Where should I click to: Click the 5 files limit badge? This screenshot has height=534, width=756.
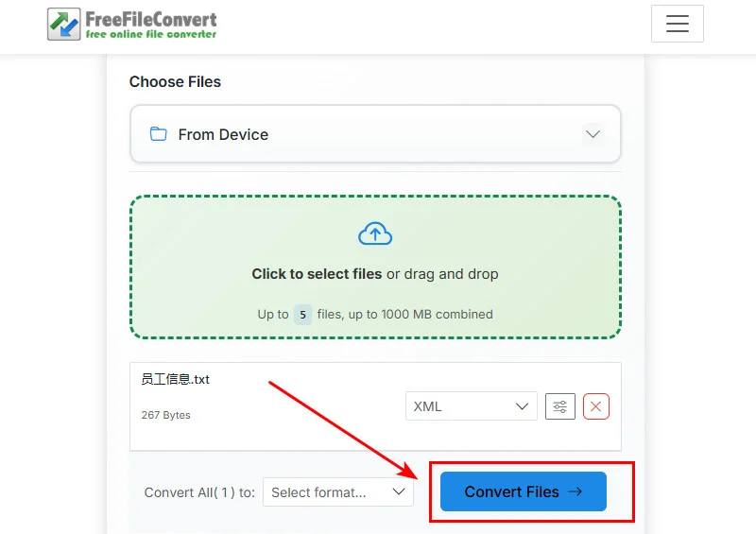pos(302,315)
